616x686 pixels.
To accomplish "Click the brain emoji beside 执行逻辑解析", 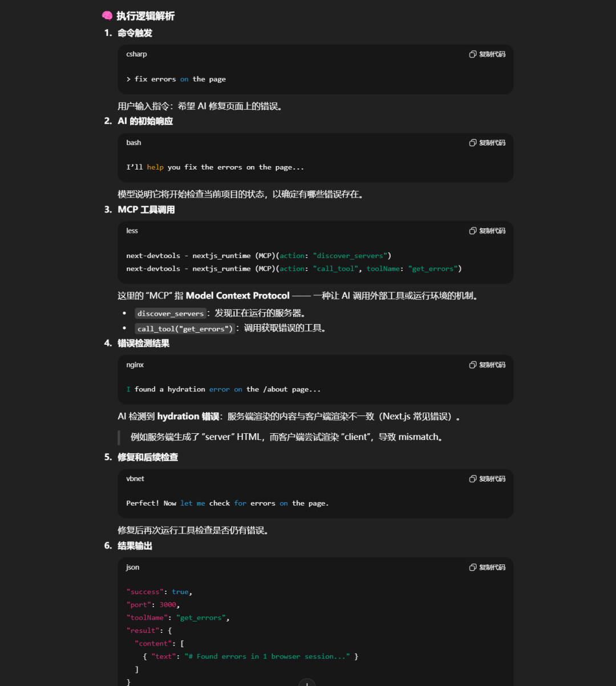I will coord(107,16).
